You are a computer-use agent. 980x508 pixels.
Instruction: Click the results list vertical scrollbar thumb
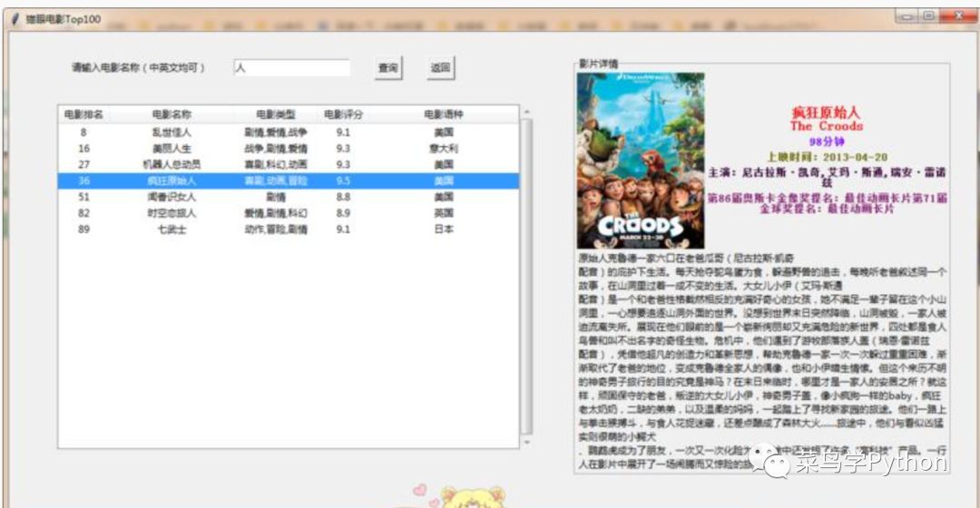[x=527, y=276]
